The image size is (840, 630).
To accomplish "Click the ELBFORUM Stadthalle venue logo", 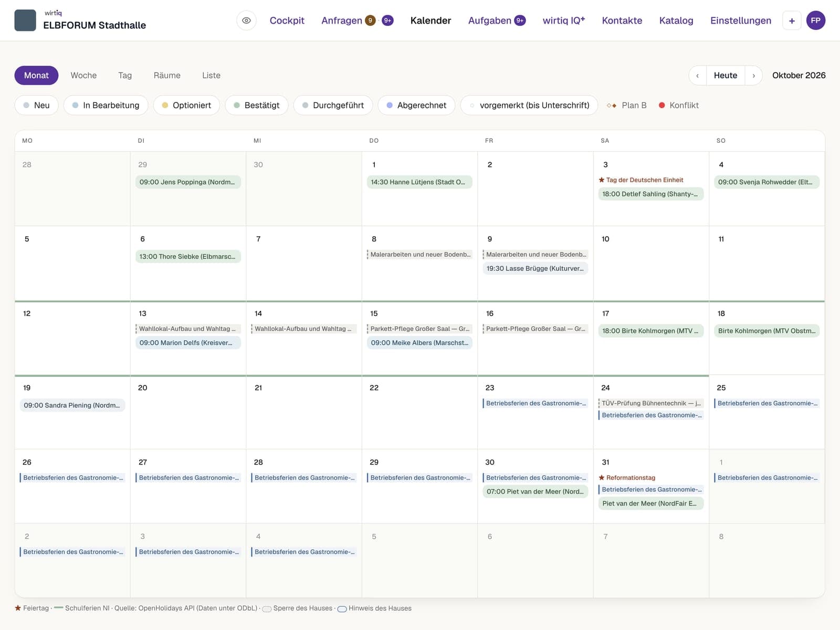I will (25, 20).
